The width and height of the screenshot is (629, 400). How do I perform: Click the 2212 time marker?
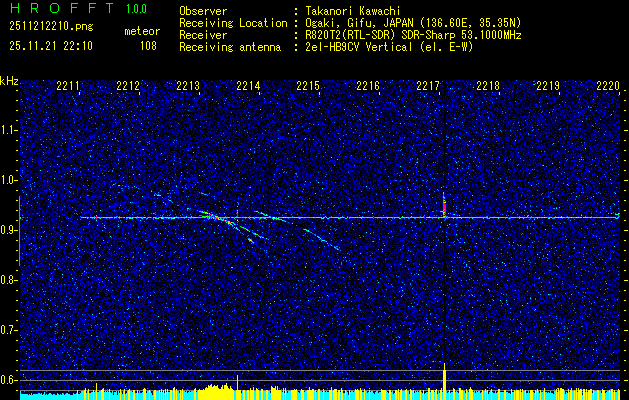pos(128,86)
